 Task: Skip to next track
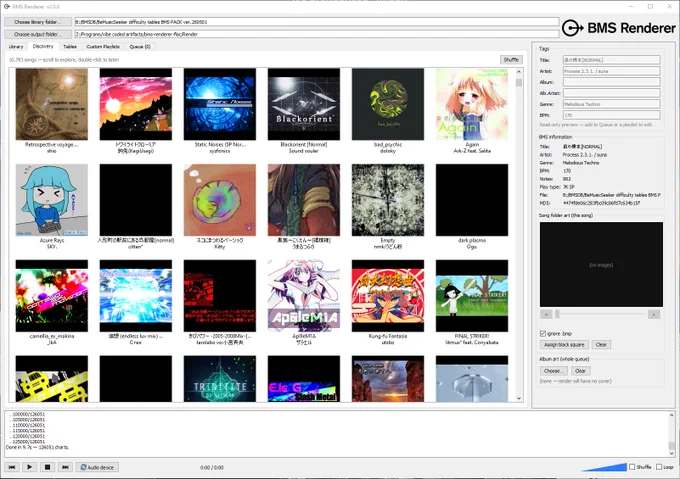click(x=65, y=467)
